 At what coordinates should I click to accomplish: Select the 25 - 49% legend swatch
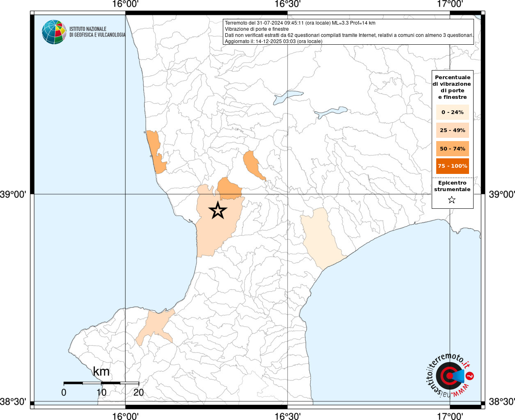pos(452,130)
